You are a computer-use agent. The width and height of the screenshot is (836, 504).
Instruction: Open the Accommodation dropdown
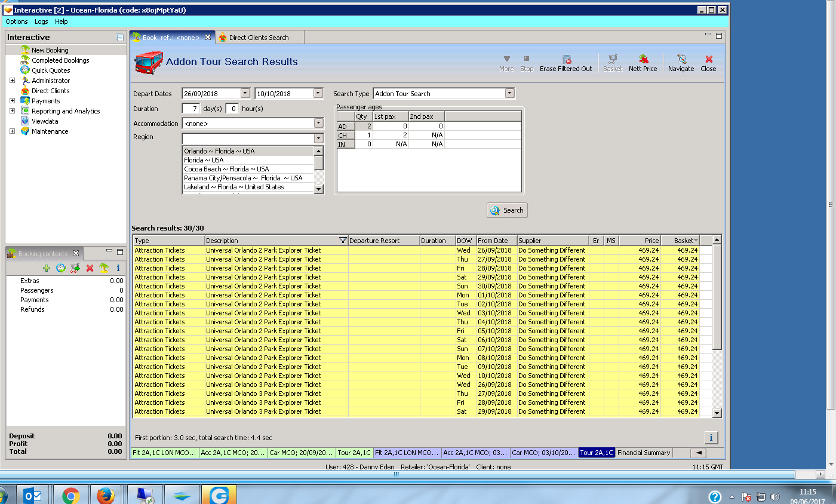click(x=318, y=124)
